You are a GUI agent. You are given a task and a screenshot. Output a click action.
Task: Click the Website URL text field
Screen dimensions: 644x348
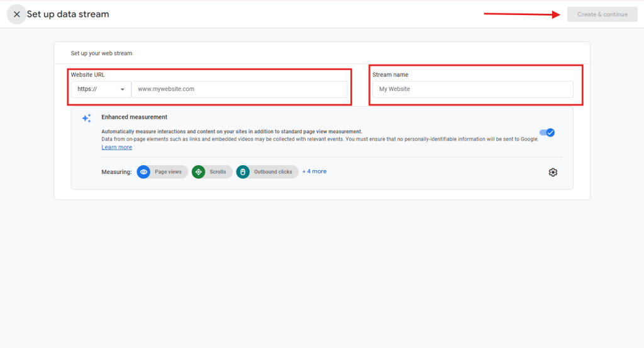(x=239, y=89)
